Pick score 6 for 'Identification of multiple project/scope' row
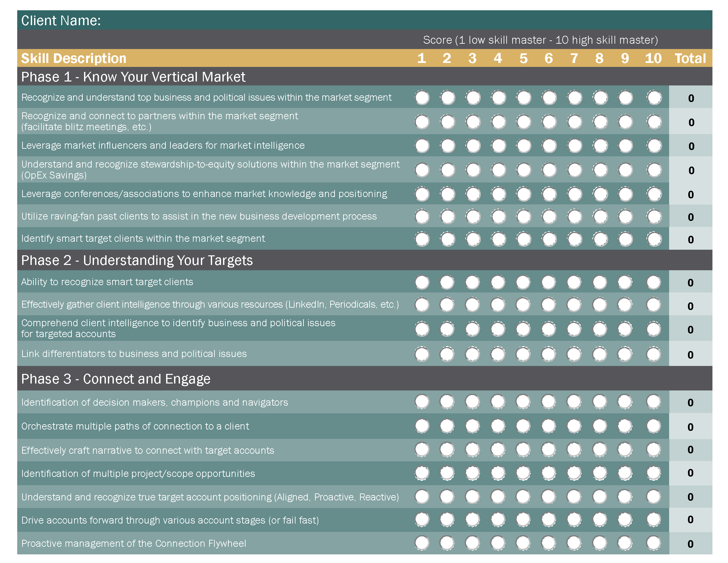This screenshot has width=728, height=563. 549,473
